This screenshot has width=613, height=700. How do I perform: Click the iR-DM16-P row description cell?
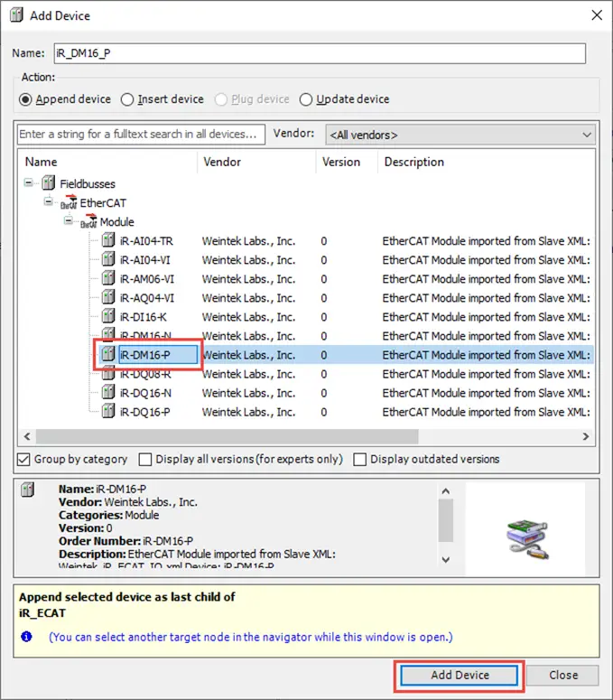[x=487, y=355]
